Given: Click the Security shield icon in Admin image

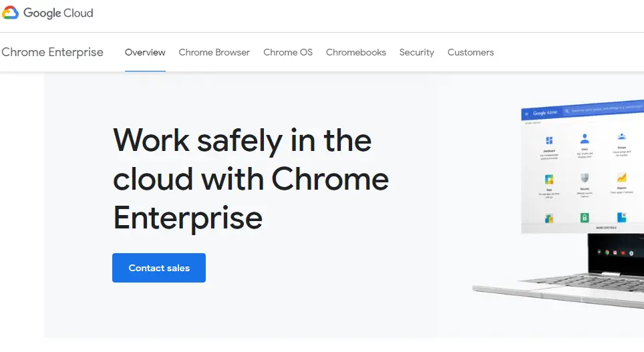Looking at the screenshot, I should click(x=585, y=178).
